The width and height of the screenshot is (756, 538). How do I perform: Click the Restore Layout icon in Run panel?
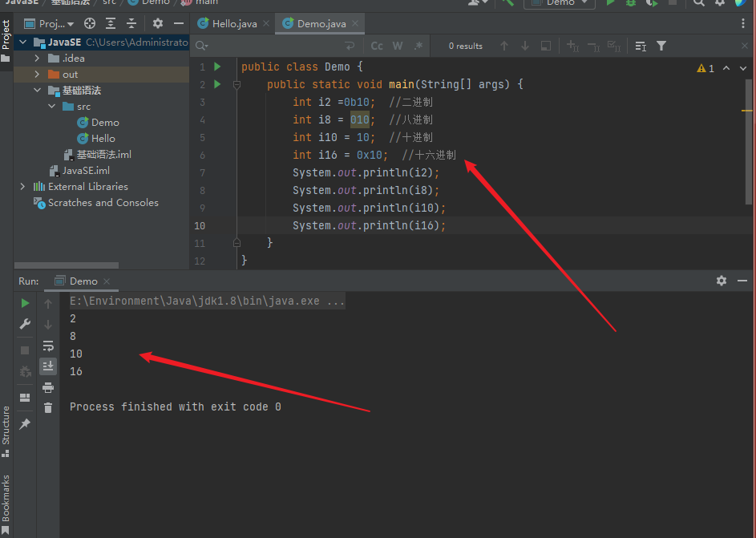pyautogui.click(x=25, y=398)
